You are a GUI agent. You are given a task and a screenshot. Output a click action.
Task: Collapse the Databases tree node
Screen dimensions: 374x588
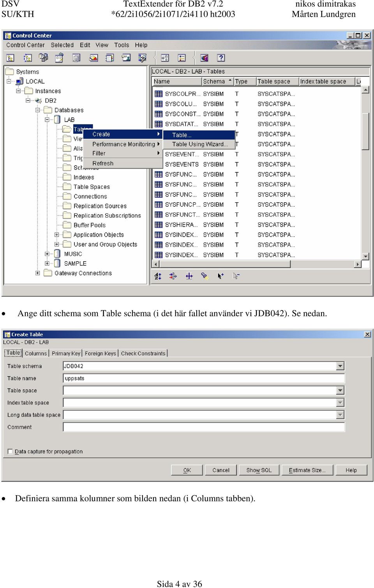coord(37,110)
